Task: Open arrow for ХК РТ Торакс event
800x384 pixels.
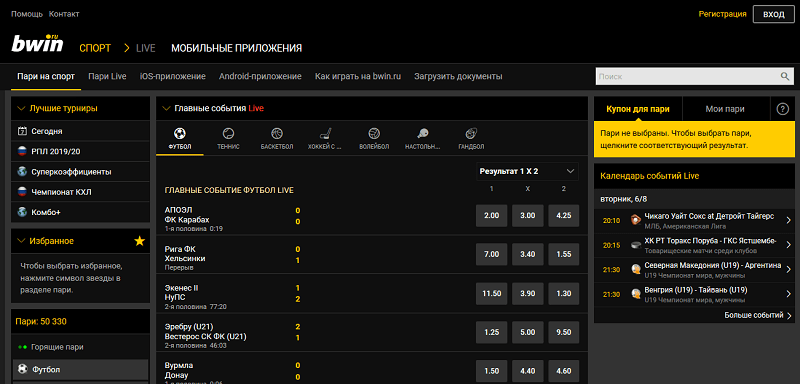Action: click(x=788, y=245)
